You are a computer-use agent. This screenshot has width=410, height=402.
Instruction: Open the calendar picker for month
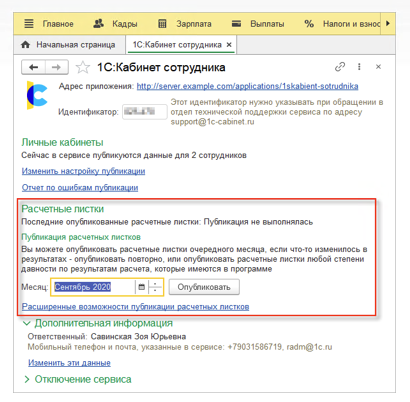pyautogui.click(x=141, y=287)
